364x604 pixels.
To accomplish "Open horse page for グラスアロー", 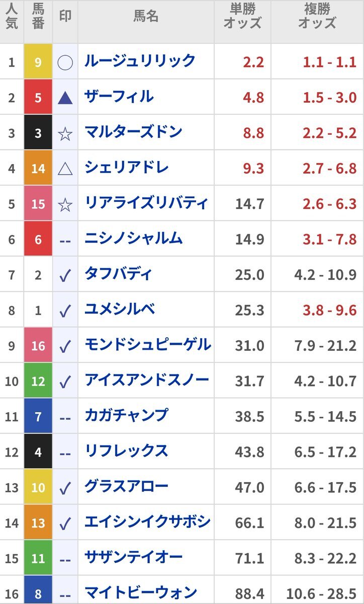I will coord(126,486).
